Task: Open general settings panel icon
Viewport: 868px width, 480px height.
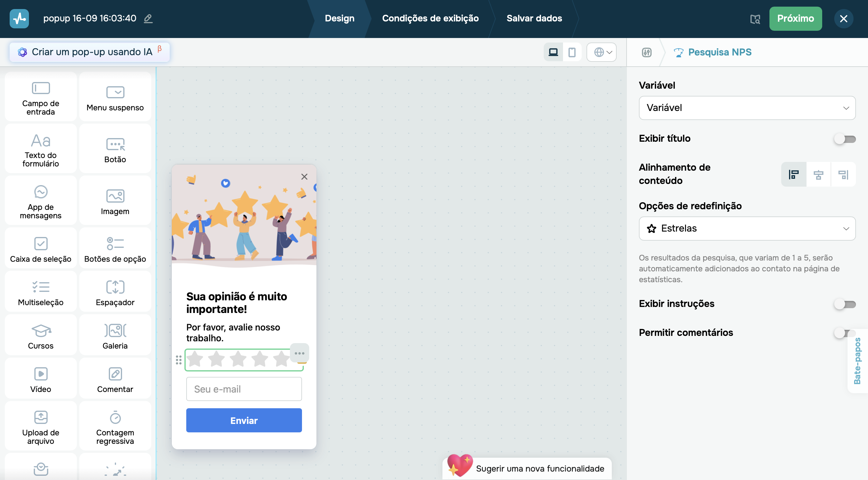Action: click(646, 52)
